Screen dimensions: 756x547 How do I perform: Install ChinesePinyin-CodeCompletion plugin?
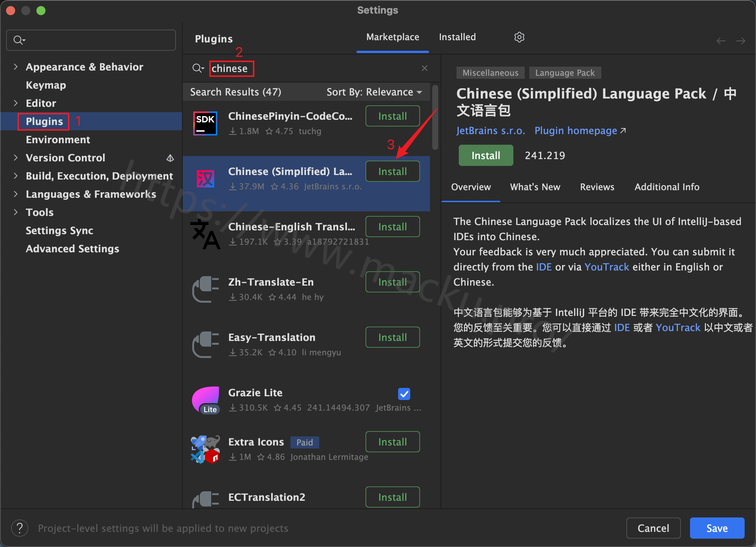(x=392, y=116)
